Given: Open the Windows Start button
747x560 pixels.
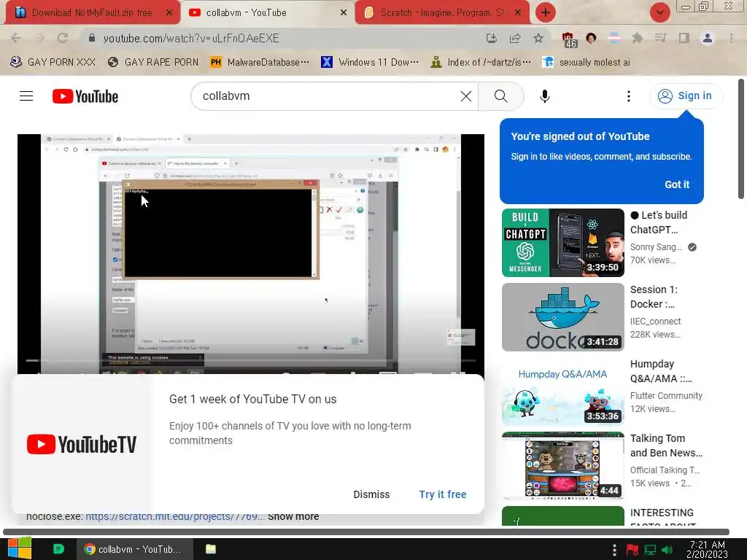Looking at the screenshot, I should [20, 549].
